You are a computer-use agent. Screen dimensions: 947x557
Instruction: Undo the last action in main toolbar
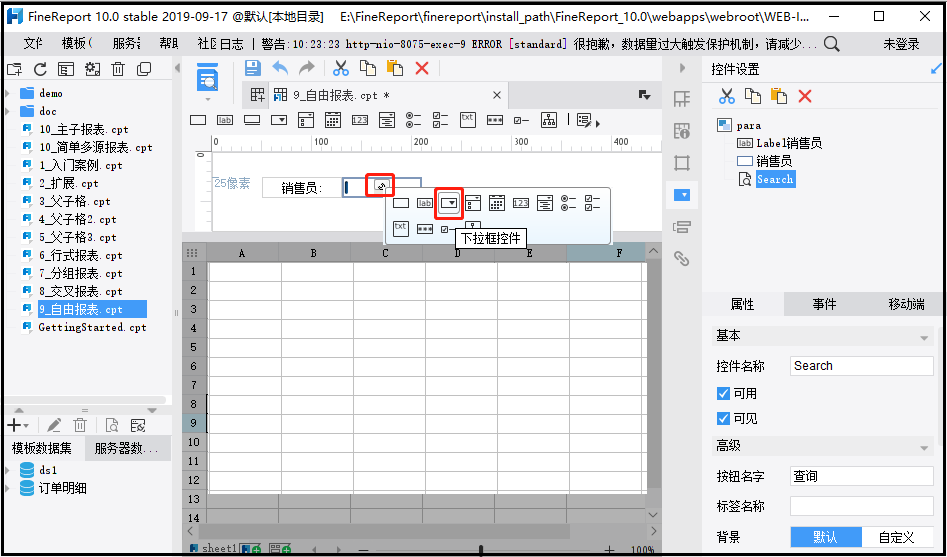280,68
